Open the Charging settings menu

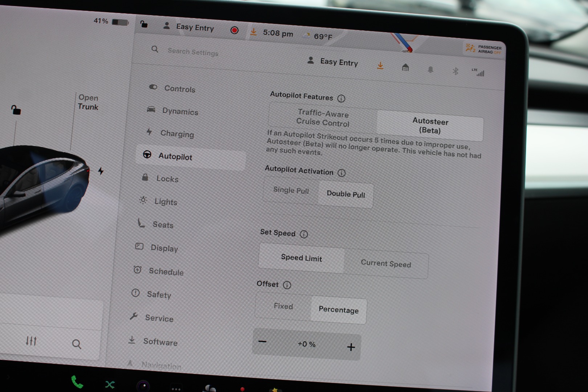pos(177,134)
